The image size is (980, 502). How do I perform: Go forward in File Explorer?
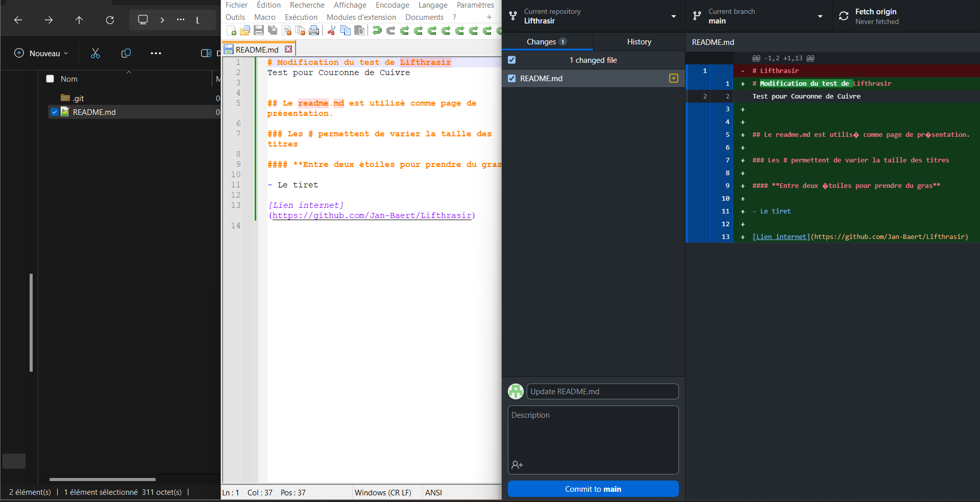click(48, 20)
